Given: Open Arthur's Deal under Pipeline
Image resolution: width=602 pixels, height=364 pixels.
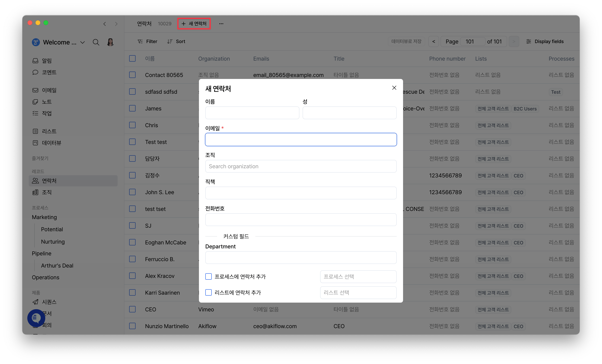Looking at the screenshot, I should click(57, 265).
